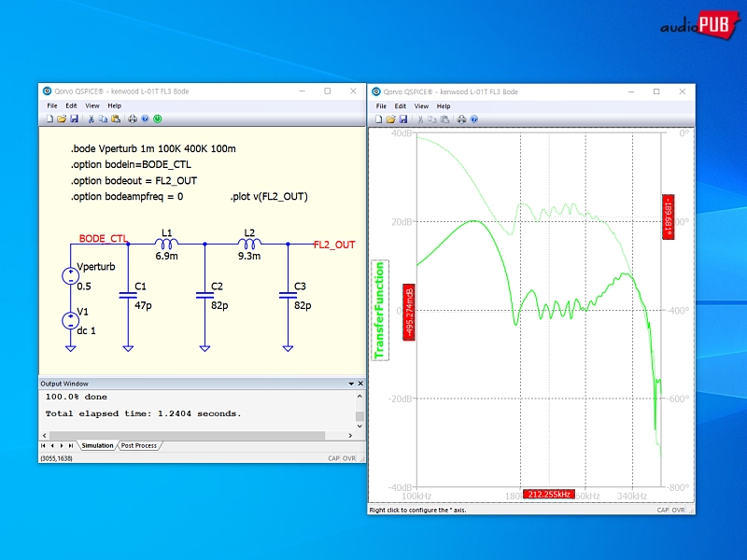Save schematic using the floppy disk icon
The width and height of the screenshot is (747, 560).
coord(74,119)
